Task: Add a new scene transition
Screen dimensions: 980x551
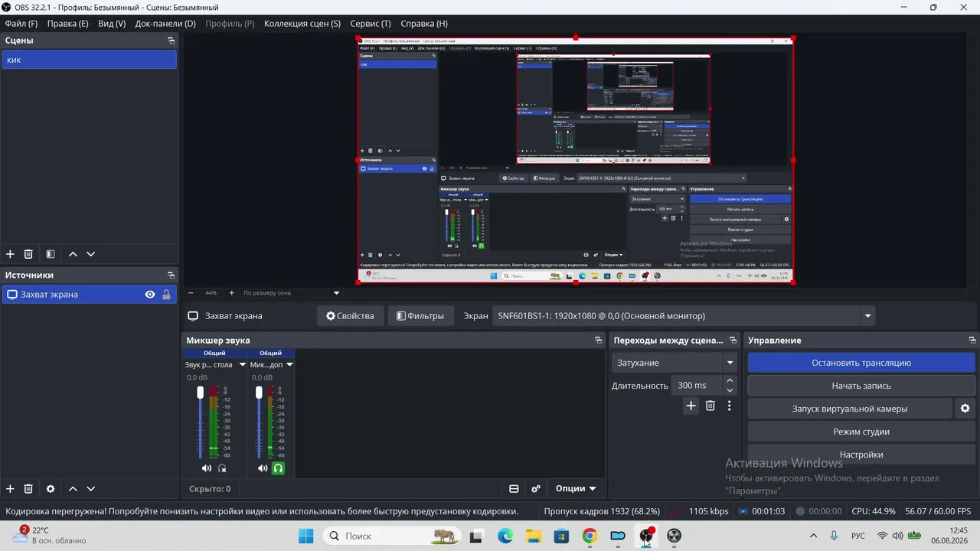Action: click(691, 406)
